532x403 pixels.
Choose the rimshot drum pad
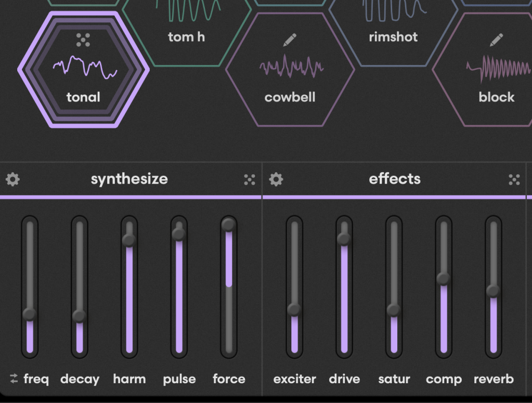point(393,31)
